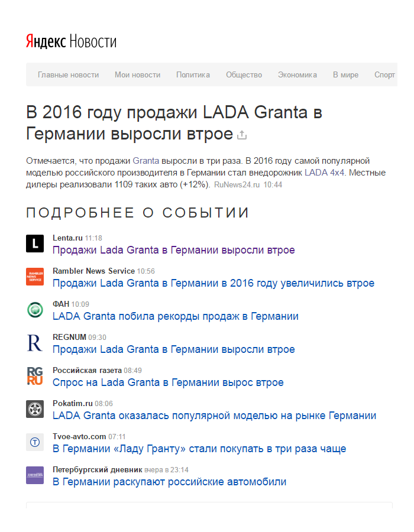Open 'Спрос на Lada Granta' article
414x532 pixels.
[x=168, y=382]
